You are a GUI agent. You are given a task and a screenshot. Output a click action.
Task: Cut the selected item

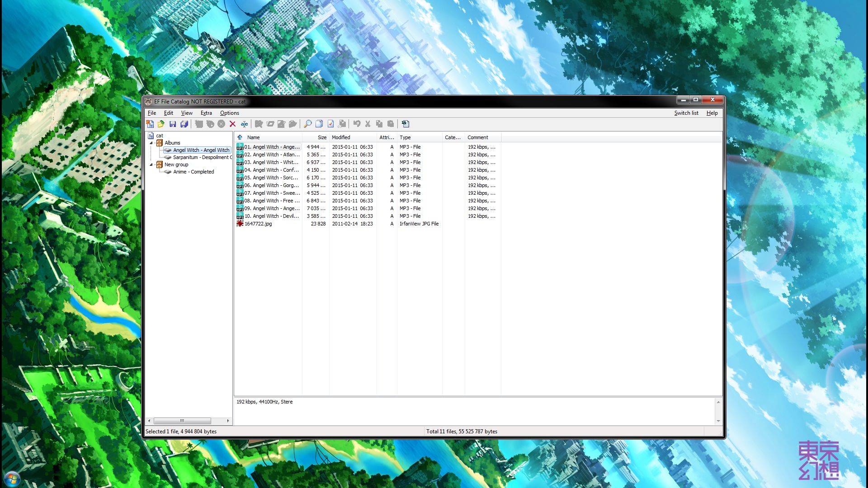[x=368, y=124]
